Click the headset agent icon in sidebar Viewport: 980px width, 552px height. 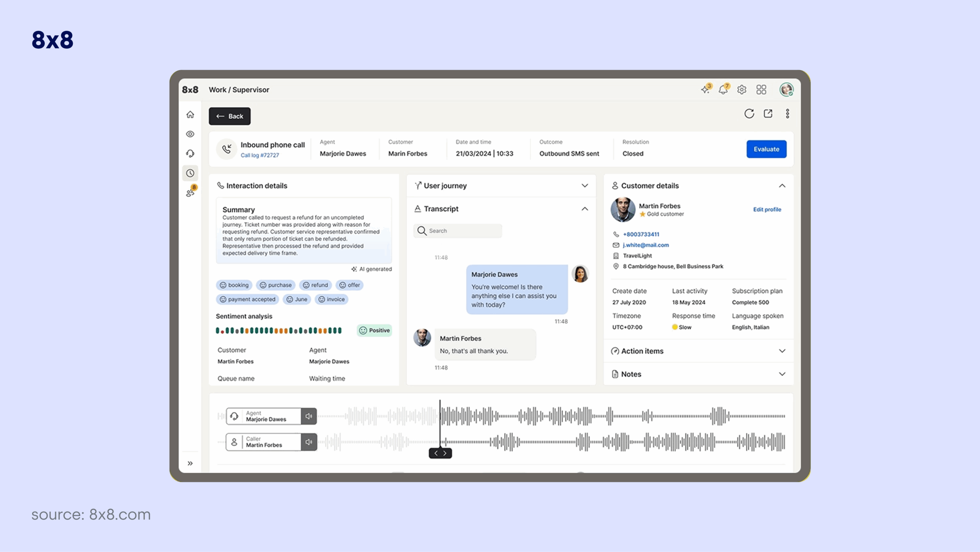(190, 154)
